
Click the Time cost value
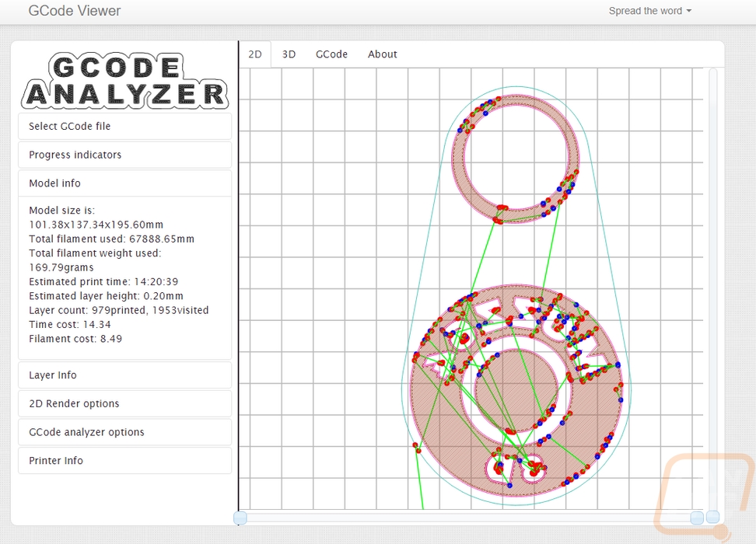coord(96,324)
